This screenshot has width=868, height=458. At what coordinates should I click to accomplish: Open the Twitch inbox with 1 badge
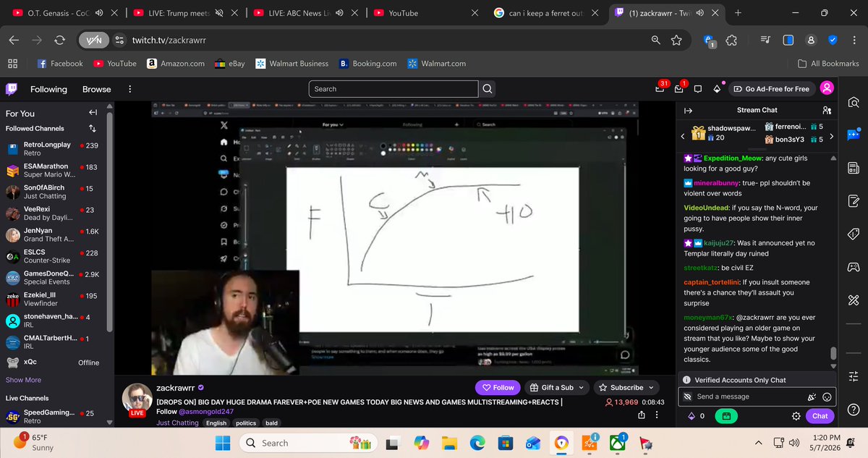click(679, 89)
